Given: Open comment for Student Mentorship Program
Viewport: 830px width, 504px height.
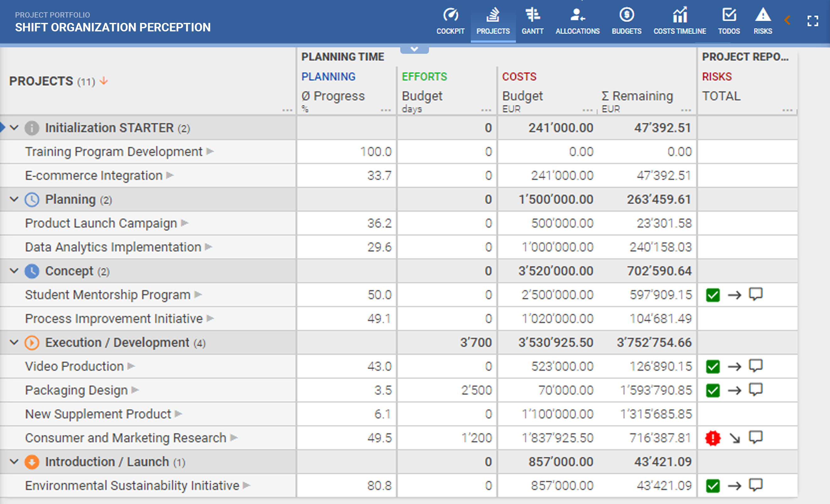Looking at the screenshot, I should pos(756,294).
